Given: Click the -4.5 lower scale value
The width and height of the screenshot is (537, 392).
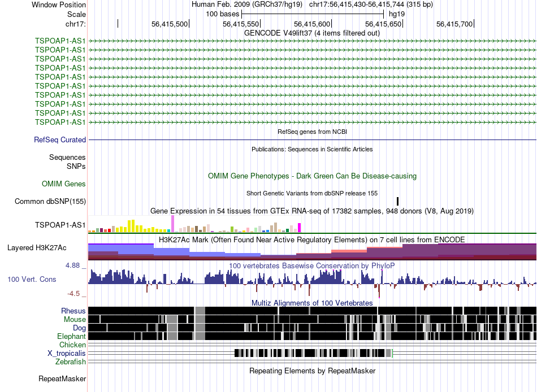Looking at the screenshot, I should tap(73, 294).
